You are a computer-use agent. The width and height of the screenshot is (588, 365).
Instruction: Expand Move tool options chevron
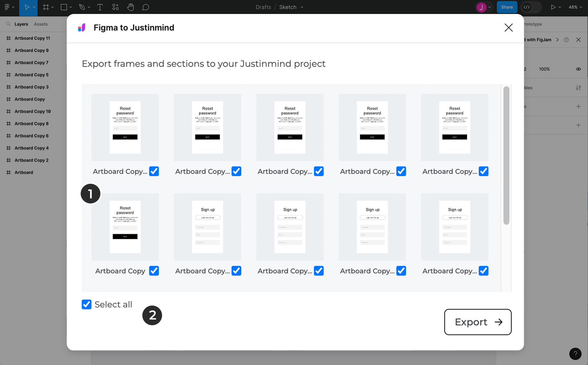click(x=34, y=7)
